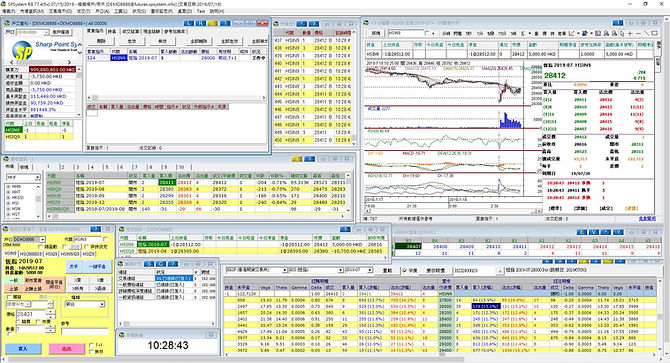Screen dimensions: 670x363
Task: Open the Test menu
Action: [200, 11]
